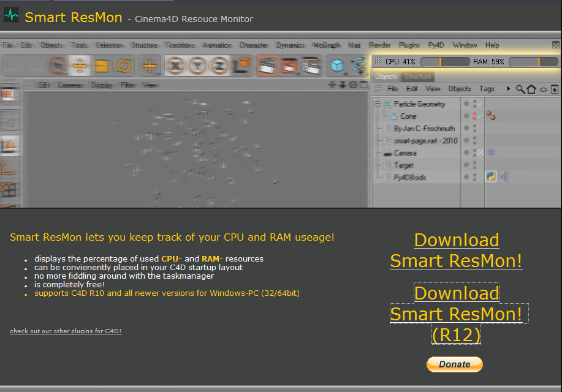Open the viewport Display menu
The height and width of the screenshot is (392, 562).
click(x=102, y=85)
